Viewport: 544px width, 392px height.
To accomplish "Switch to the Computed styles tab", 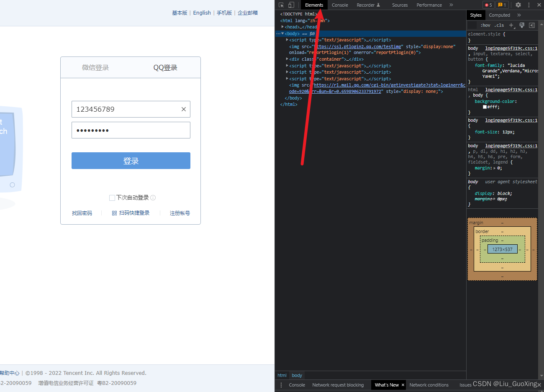I will (x=500, y=15).
